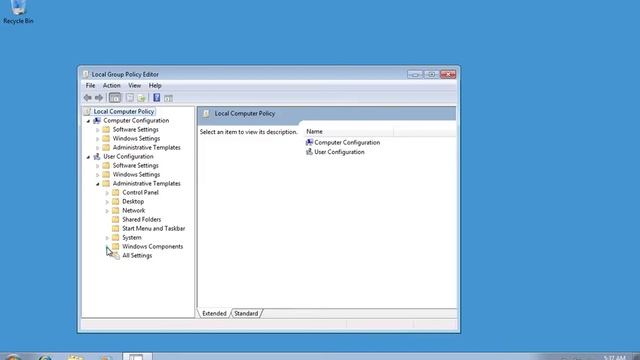The image size is (640, 360).
Task: Expand Windows Settings under User Configuration
Action: [x=98, y=175]
